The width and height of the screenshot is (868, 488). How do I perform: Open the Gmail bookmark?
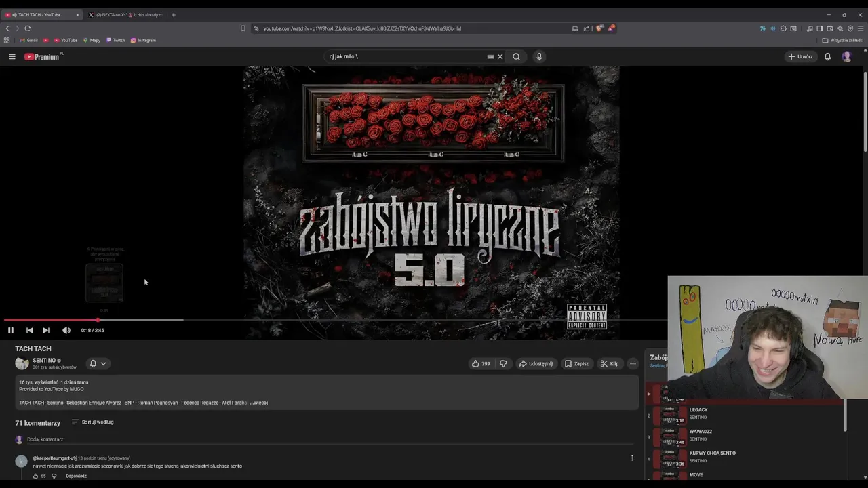(x=30, y=40)
